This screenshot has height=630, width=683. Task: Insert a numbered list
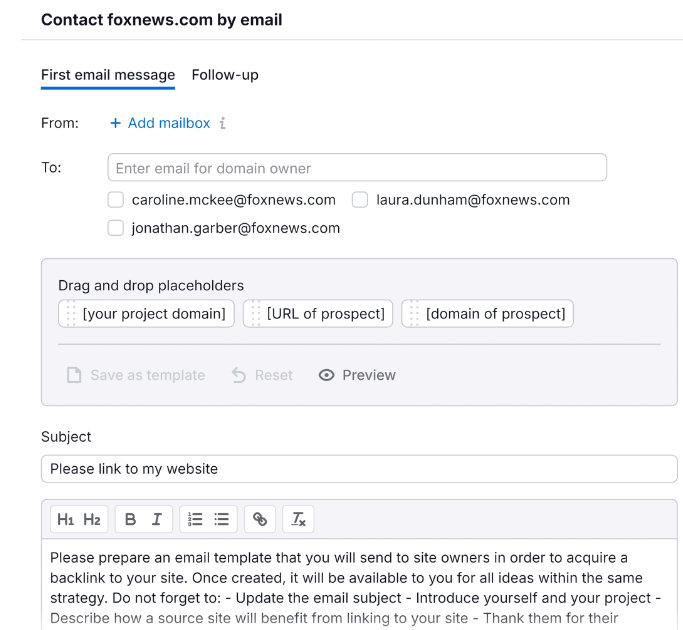(x=195, y=519)
